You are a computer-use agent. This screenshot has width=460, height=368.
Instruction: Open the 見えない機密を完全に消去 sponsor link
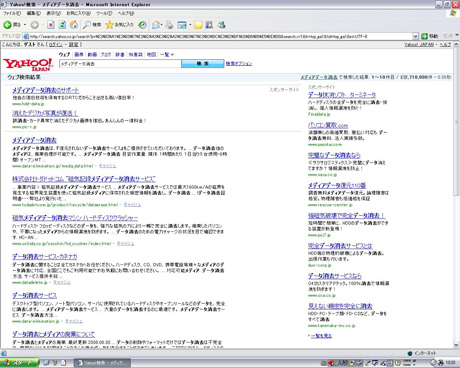coord(340,306)
